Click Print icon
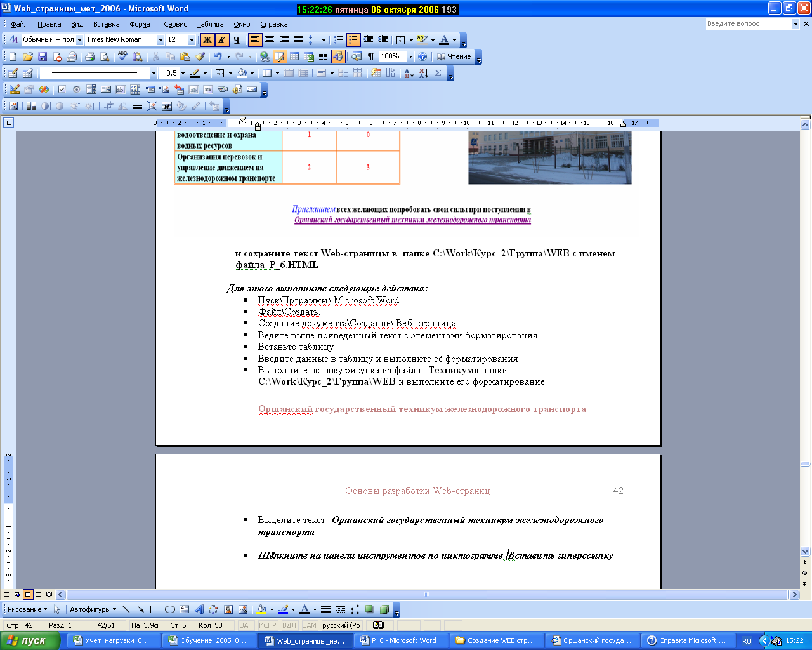Image resolution: width=812 pixels, height=650 pixels. (x=89, y=56)
